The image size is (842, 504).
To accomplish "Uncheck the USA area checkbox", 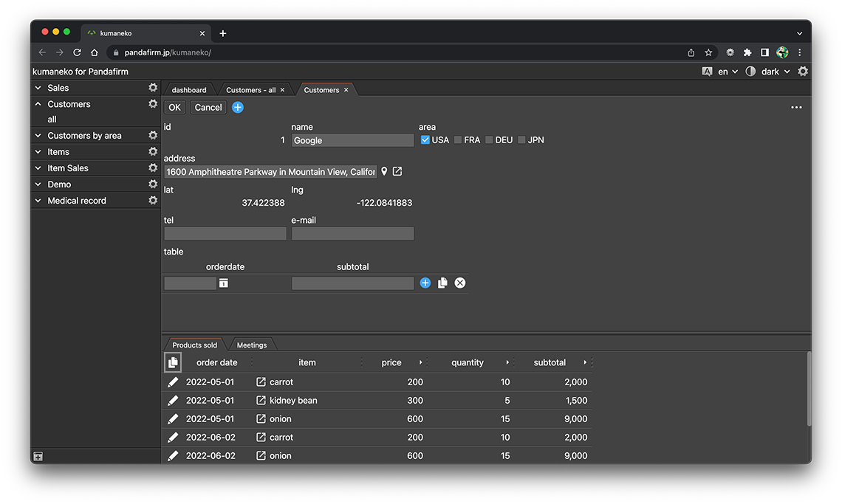I will 425,140.
